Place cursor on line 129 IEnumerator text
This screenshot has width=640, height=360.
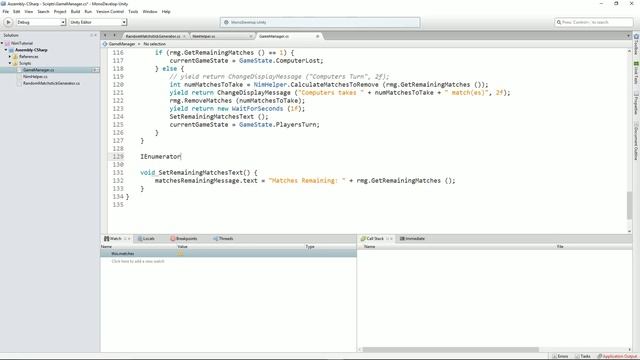click(160, 156)
